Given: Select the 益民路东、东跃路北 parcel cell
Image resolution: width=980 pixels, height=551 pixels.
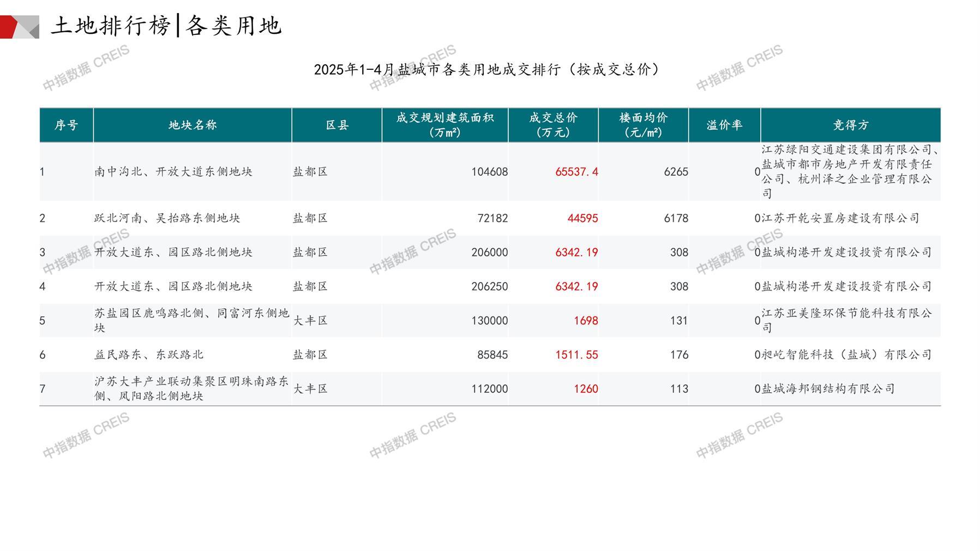Looking at the screenshot, I should (x=149, y=355).
